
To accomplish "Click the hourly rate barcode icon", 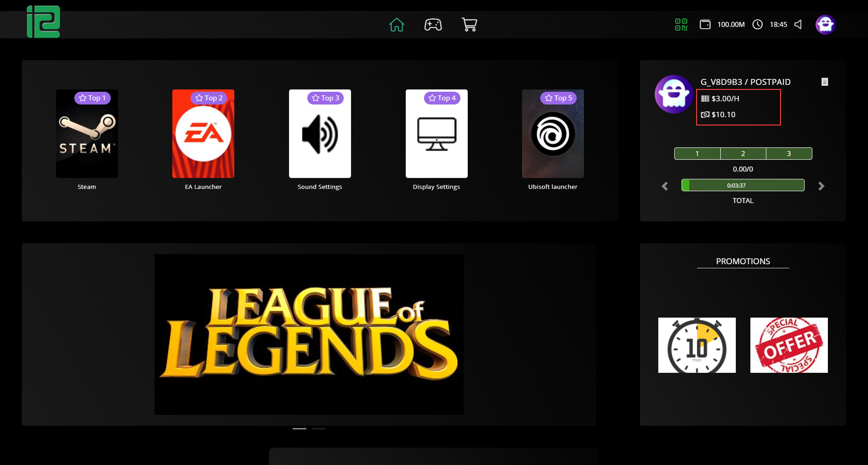I will [705, 99].
